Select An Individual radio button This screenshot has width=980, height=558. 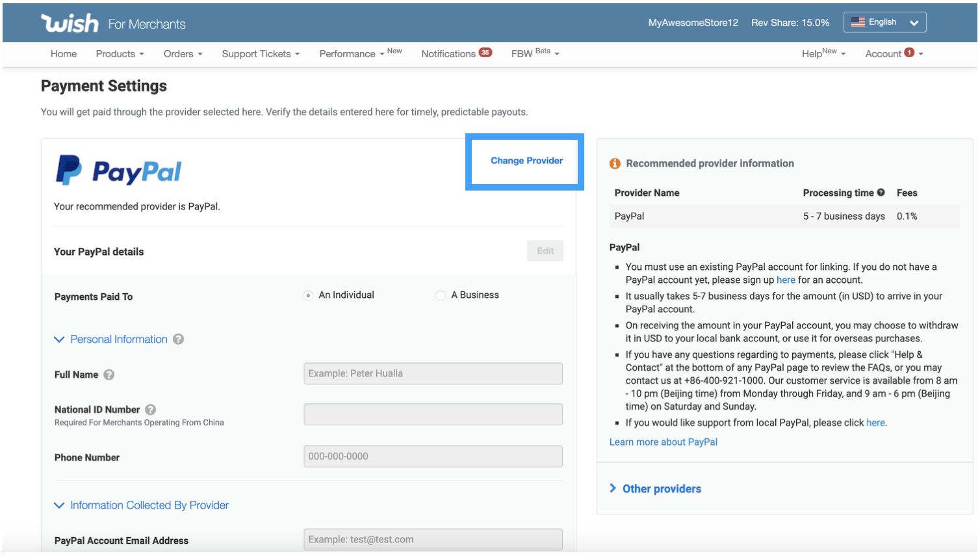[308, 296]
